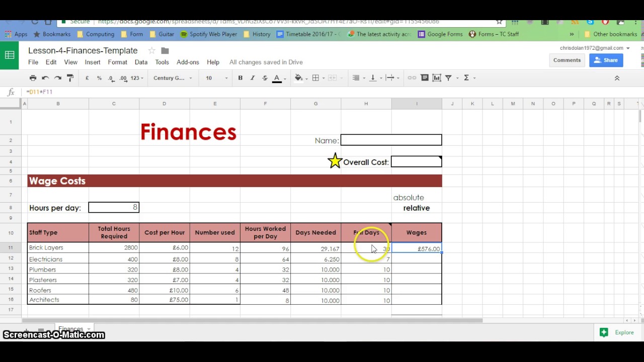Open the more number formats 123 dropdown
644x362 pixels.
coord(137,78)
